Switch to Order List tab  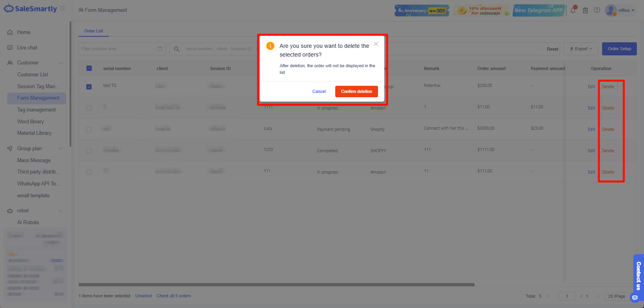click(93, 31)
